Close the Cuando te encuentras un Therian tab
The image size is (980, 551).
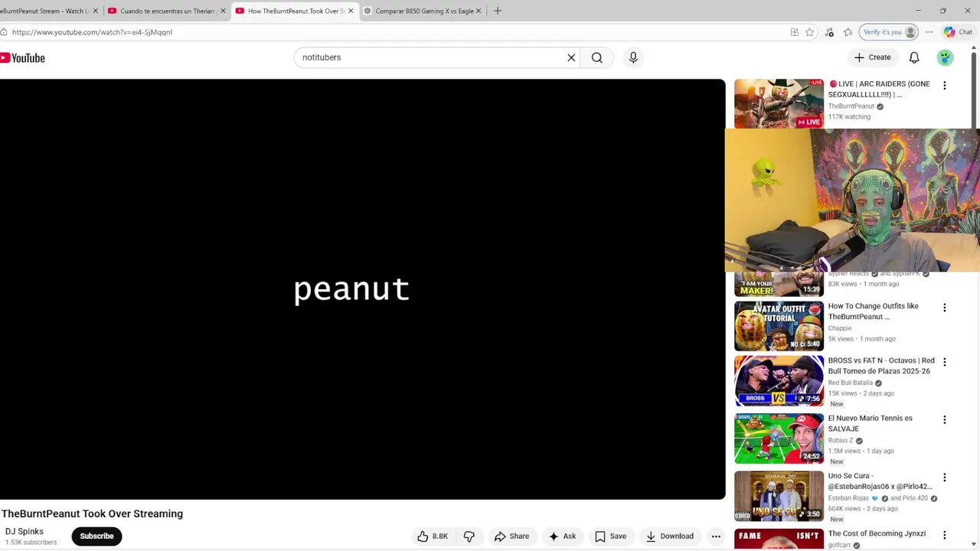[x=223, y=11]
